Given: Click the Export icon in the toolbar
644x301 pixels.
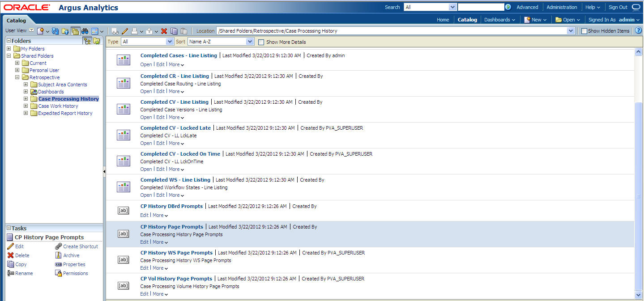Looking at the screenshot, I should [x=149, y=31].
